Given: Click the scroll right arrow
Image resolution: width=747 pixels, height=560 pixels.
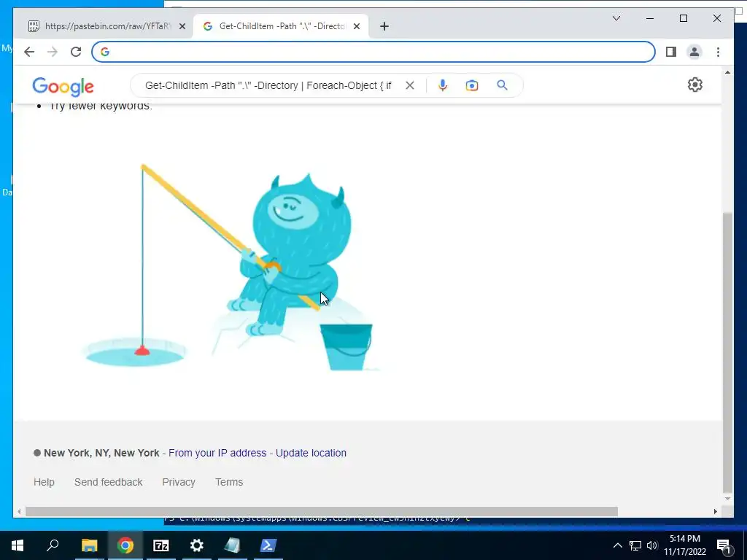Looking at the screenshot, I should click(x=716, y=511).
